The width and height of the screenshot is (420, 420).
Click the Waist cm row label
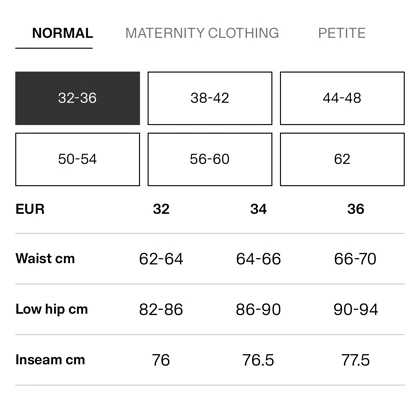[45, 258]
